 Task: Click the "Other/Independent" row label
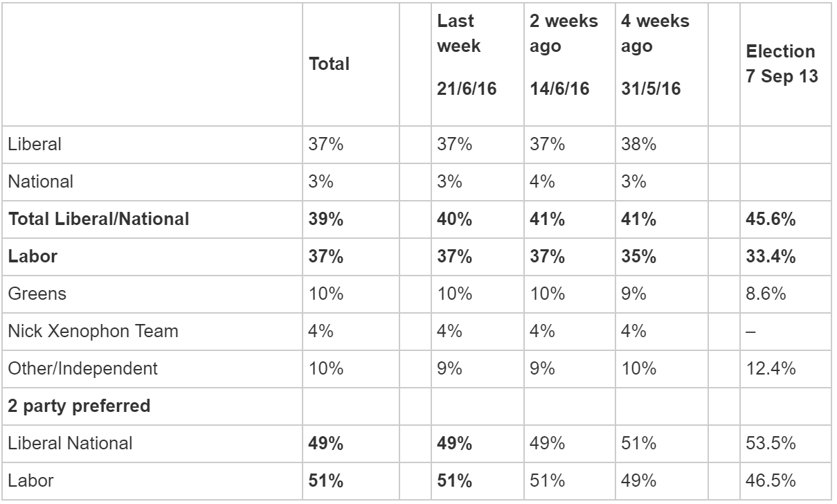82,368
